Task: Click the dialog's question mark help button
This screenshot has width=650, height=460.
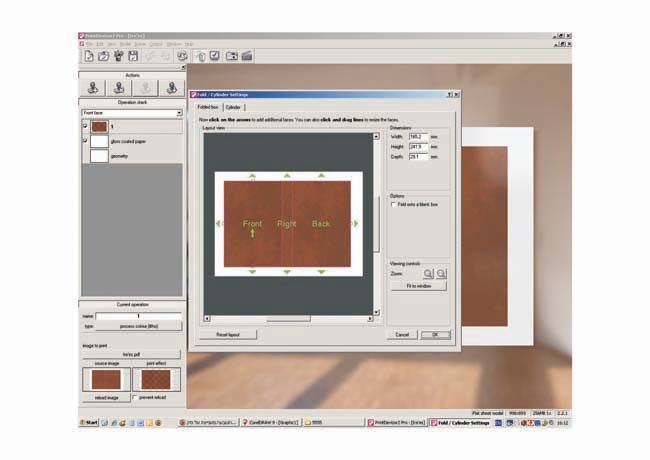Action: tap(450, 94)
